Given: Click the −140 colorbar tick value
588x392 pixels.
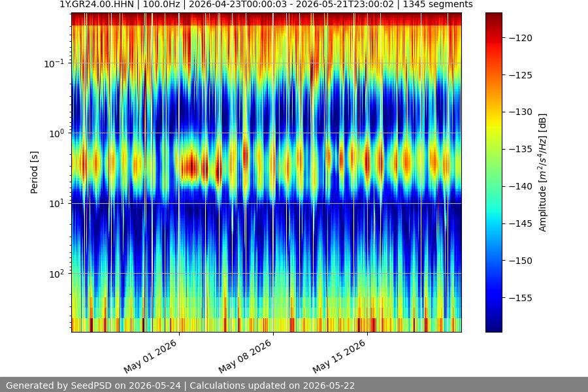Looking at the screenshot, I should pyautogui.click(x=521, y=186).
